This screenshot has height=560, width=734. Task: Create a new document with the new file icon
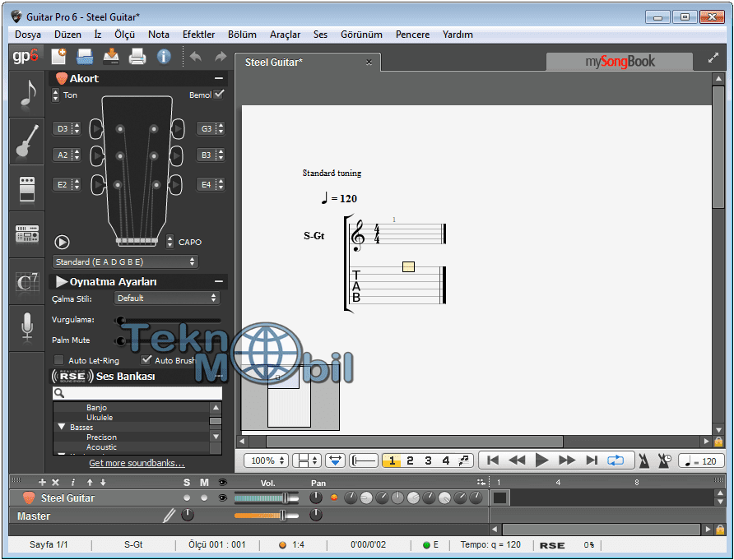58,57
